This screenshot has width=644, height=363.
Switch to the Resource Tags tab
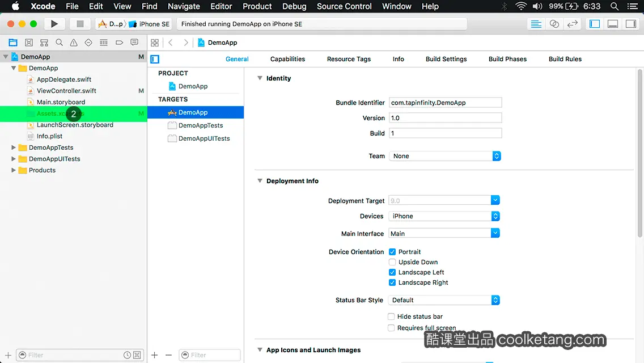pyautogui.click(x=349, y=59)
